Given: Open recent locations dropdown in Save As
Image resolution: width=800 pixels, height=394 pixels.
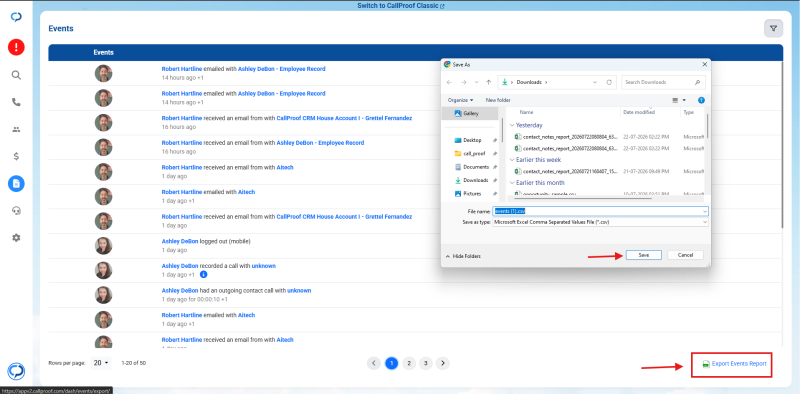Looking at the screenshot, I should tap(477, 82).
